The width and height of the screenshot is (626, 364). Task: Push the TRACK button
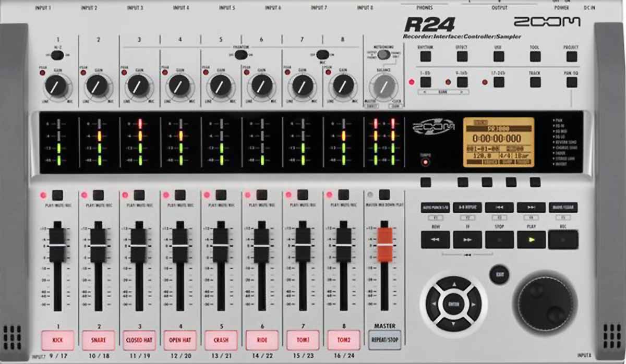click(x=535, y=82)
